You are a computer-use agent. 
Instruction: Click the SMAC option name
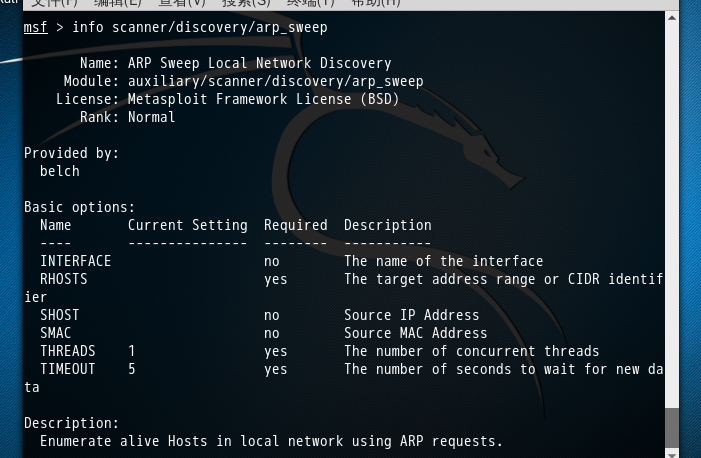coord(55,333)
